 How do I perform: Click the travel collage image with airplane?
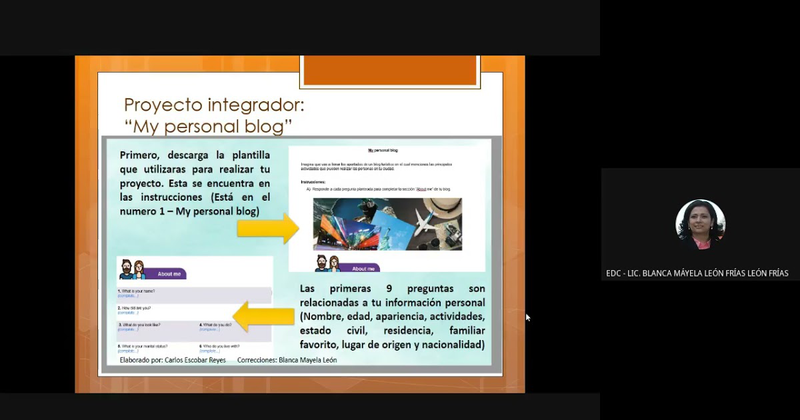click(x=387, y=224)
